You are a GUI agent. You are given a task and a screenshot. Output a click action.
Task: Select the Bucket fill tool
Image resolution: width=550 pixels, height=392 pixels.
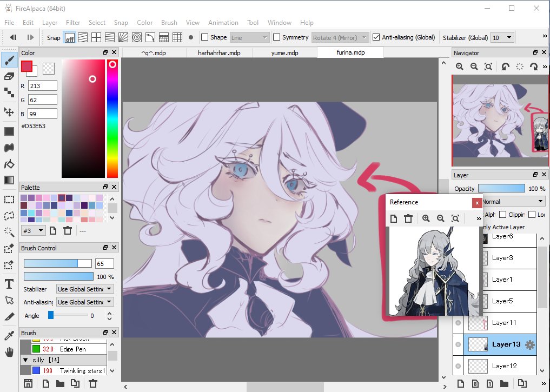10,164
